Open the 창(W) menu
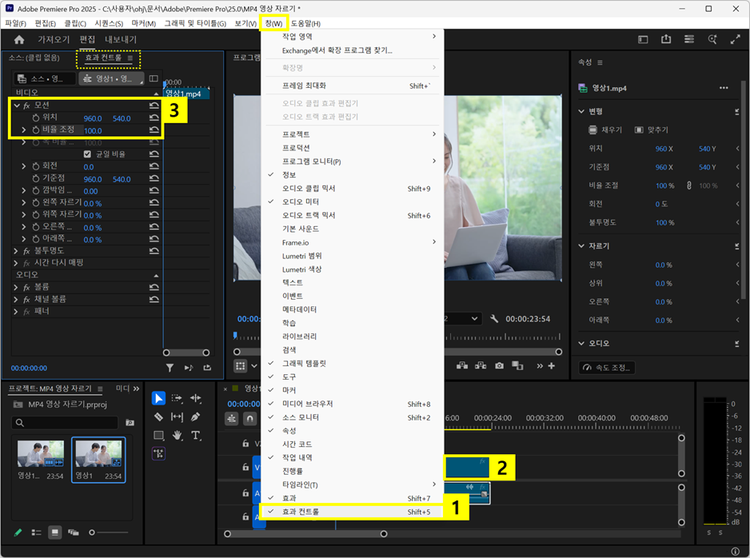 pos(274,23)
